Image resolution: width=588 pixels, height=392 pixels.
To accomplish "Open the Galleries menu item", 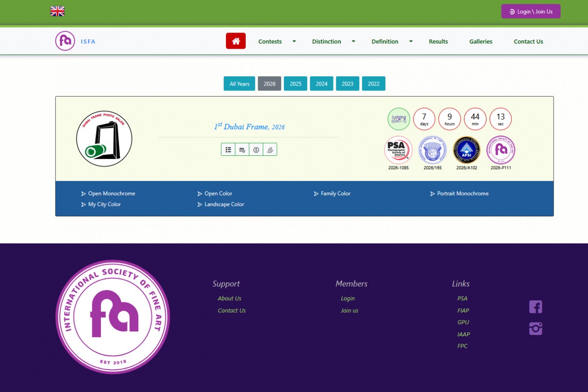I will click(x=481, y=41).
